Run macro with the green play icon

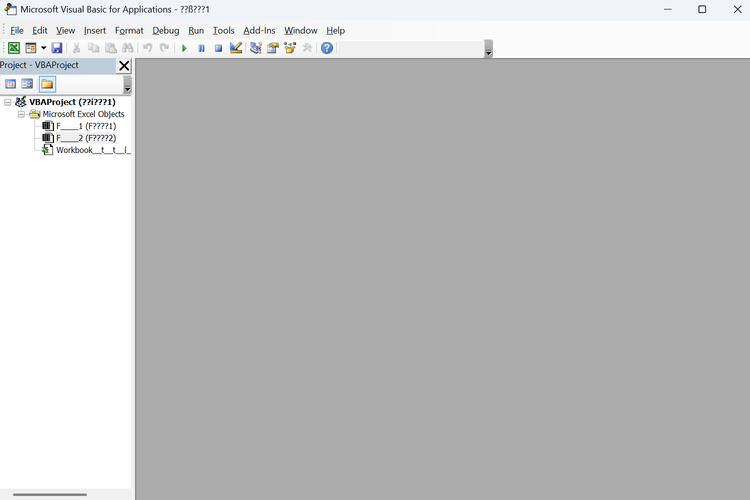[184, 48]
